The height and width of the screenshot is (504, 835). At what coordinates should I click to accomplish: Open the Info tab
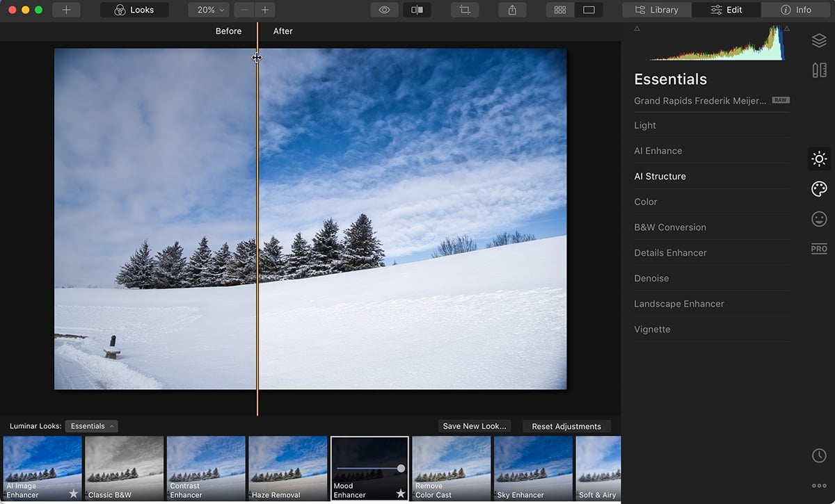point(795,10)
